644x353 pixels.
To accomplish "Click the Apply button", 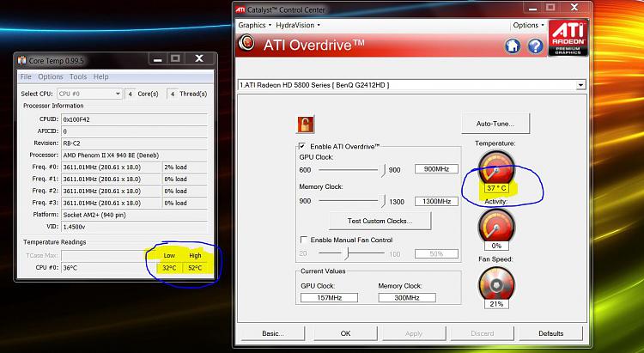I will pyautogui.click(x=414, y=333).
